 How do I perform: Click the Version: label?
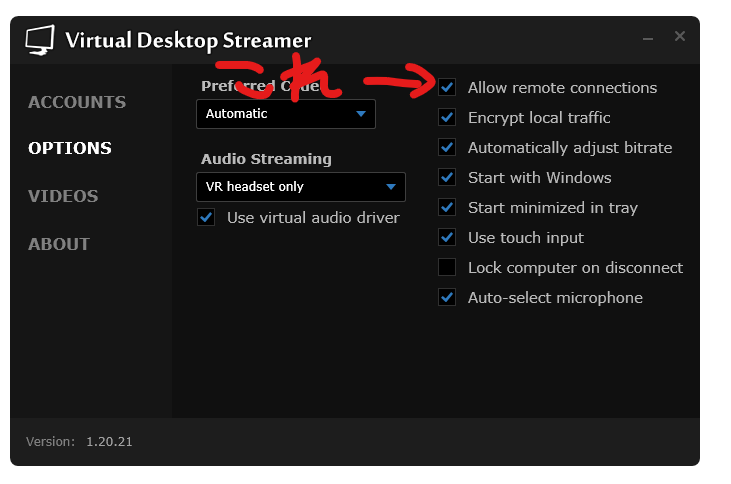pyautogui.click(x=50, y=442)
